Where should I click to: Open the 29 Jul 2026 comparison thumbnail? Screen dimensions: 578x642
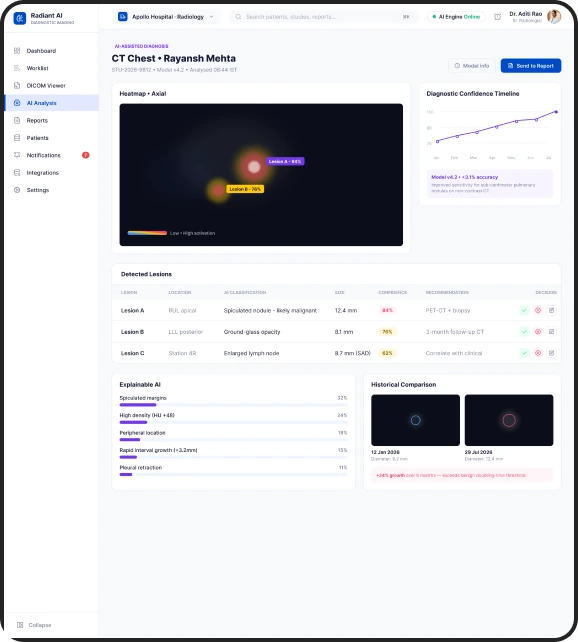point(509,420)
